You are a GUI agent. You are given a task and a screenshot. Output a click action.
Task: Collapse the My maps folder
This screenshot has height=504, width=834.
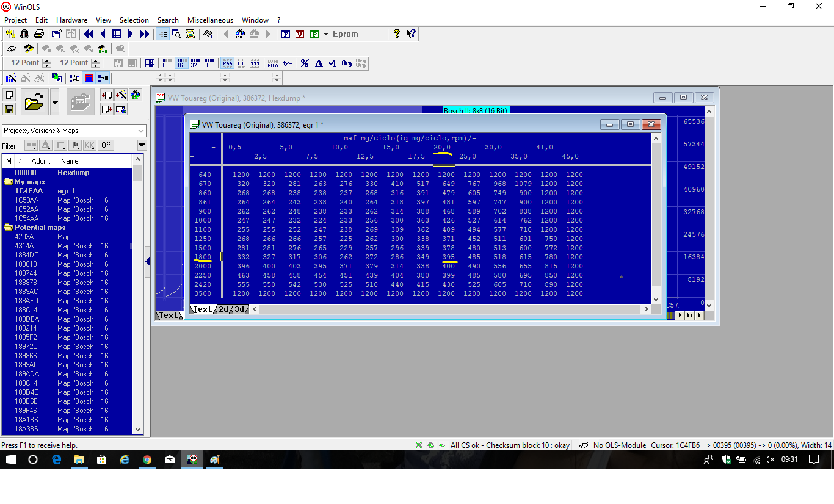pyautogui.click(x=9, y=182)
